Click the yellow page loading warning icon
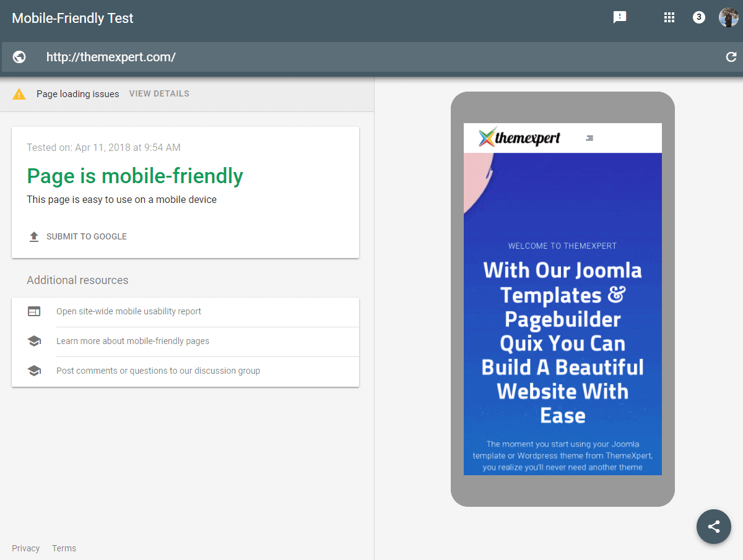The height and width of the screenshot is (560, 743). pyautogui.click(x=19, y=94)
